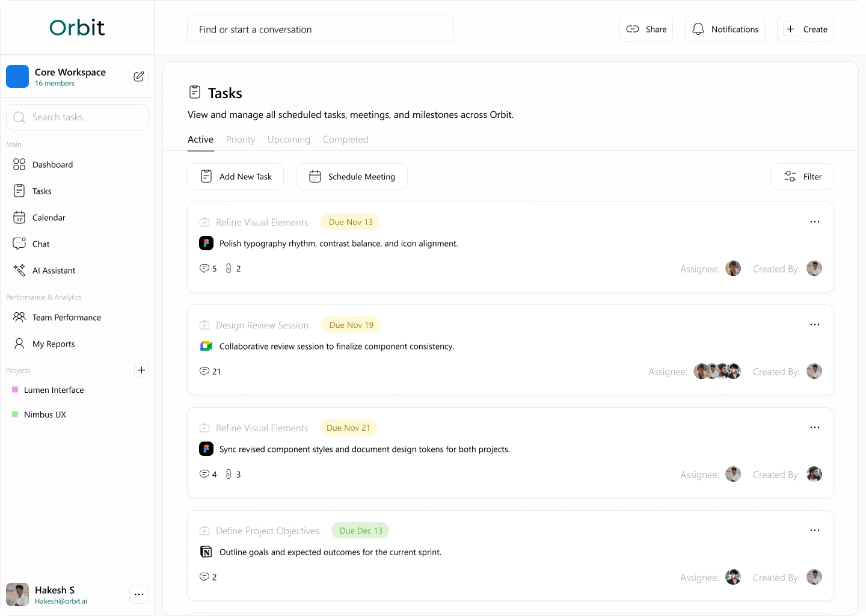Screen dimensions: 866x616
Task: Open the Calendar section
Action: (x=48, y=217)
